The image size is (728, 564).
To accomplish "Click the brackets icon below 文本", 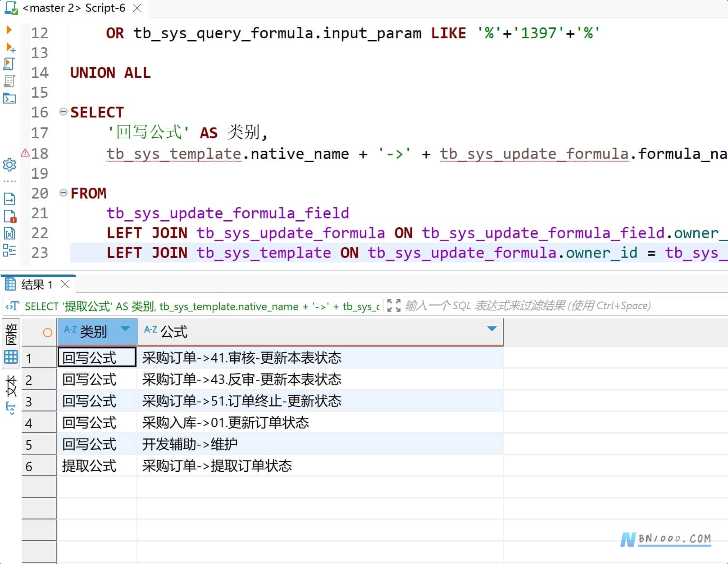I will 11,409.
